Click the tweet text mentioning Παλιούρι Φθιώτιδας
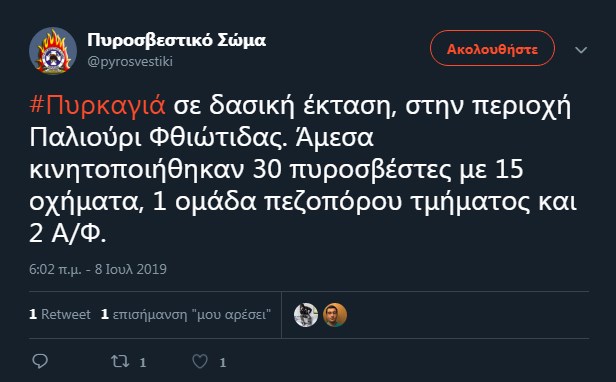616x382 pixels. 201,138
